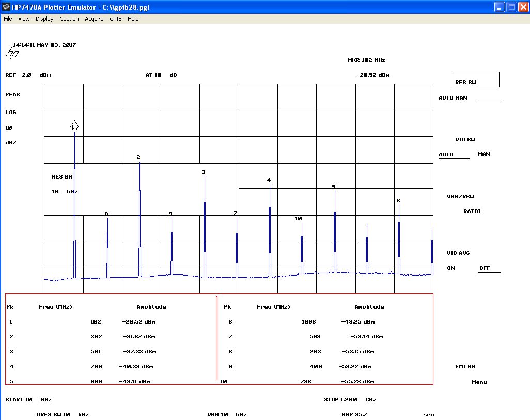530x420 pixels.
Task: Open the File menu
Action: tap(8, 19)
